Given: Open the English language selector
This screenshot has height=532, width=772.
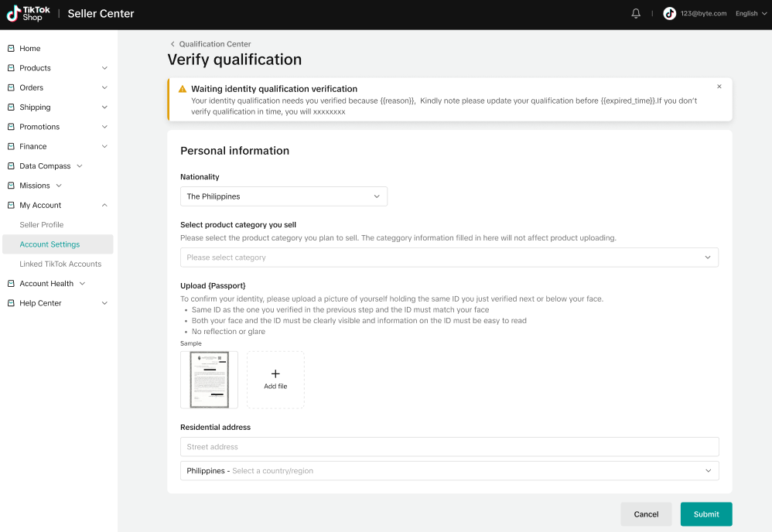Looking at the screenshot, I should [750, 13].
